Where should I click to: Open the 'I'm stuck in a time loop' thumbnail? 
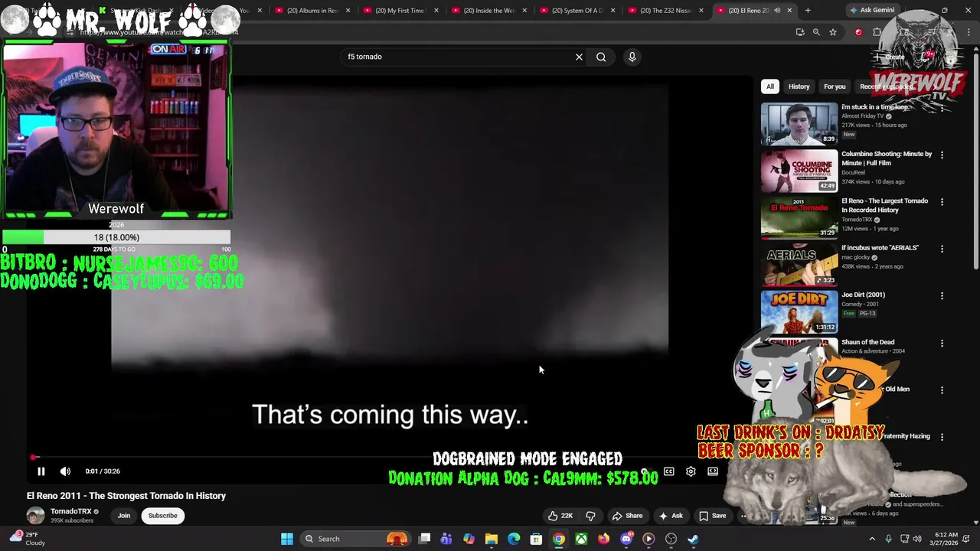(x=799, y=123)
